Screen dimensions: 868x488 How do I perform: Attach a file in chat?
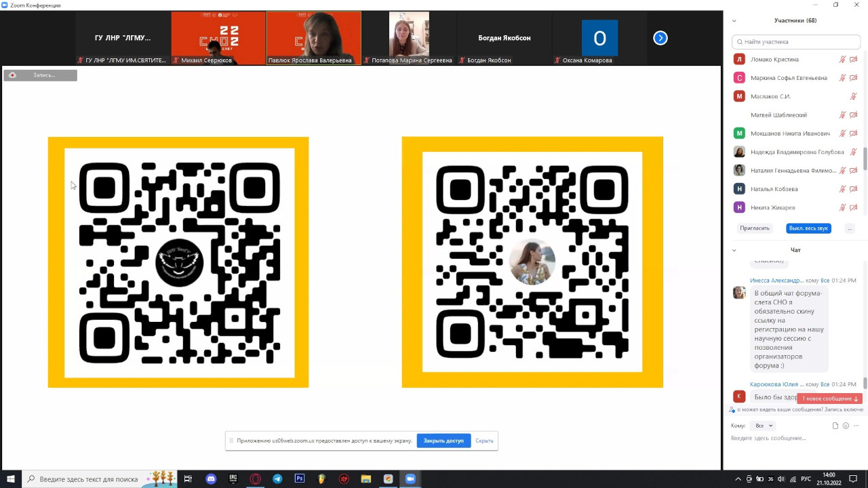[x=835, y=426]
